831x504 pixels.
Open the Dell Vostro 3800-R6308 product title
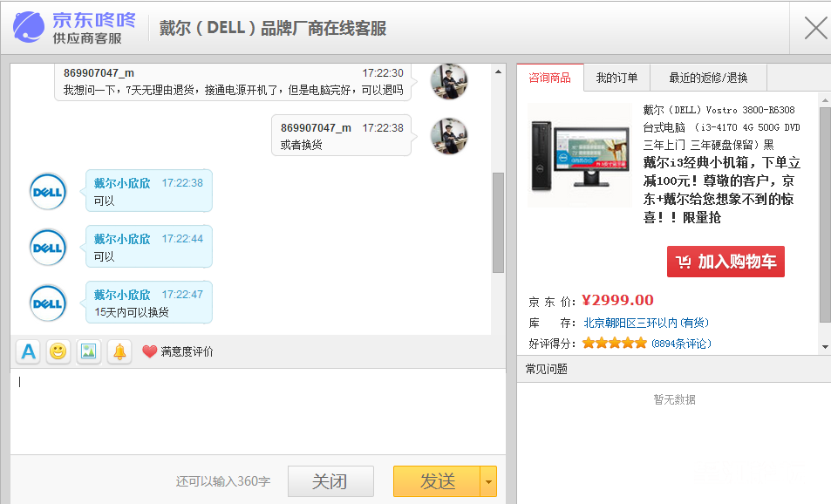point(721,127)
